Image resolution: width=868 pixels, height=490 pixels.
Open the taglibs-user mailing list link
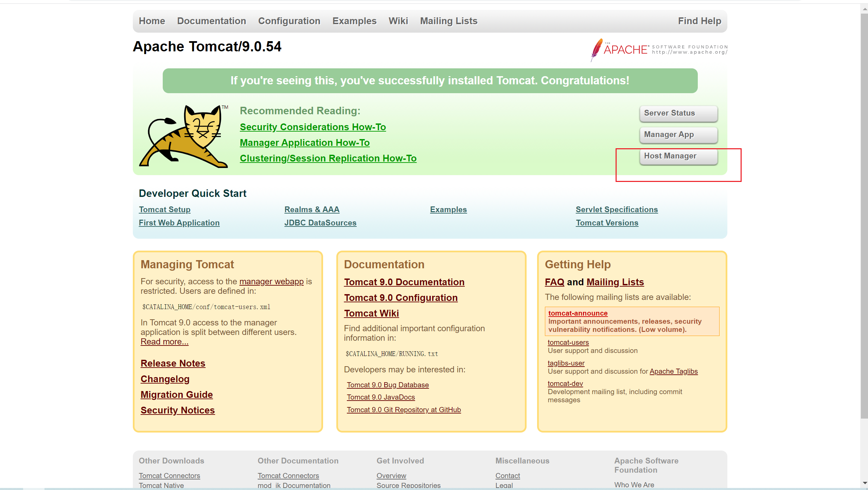click(566, 363)
